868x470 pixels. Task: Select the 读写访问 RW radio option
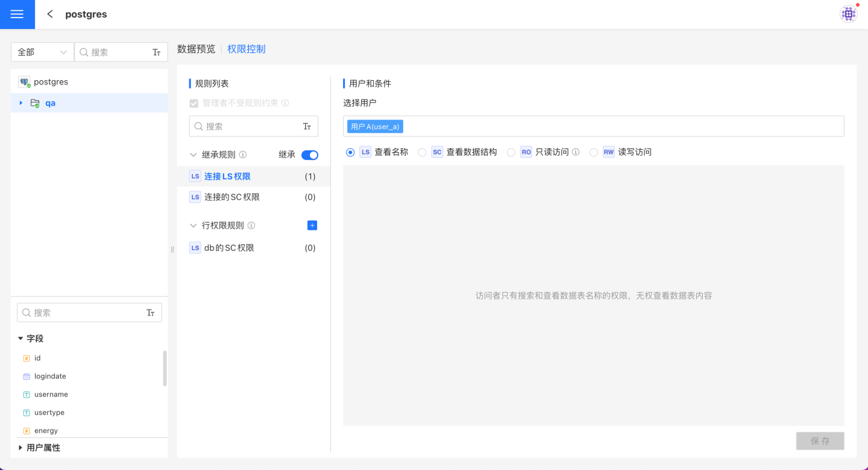tap(594, 153)
